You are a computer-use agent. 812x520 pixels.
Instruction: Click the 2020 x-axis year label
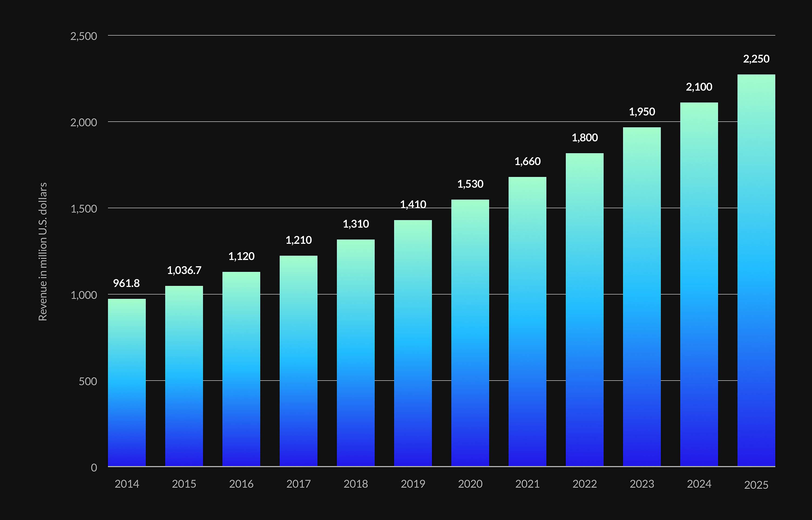[x=470, y=484]
